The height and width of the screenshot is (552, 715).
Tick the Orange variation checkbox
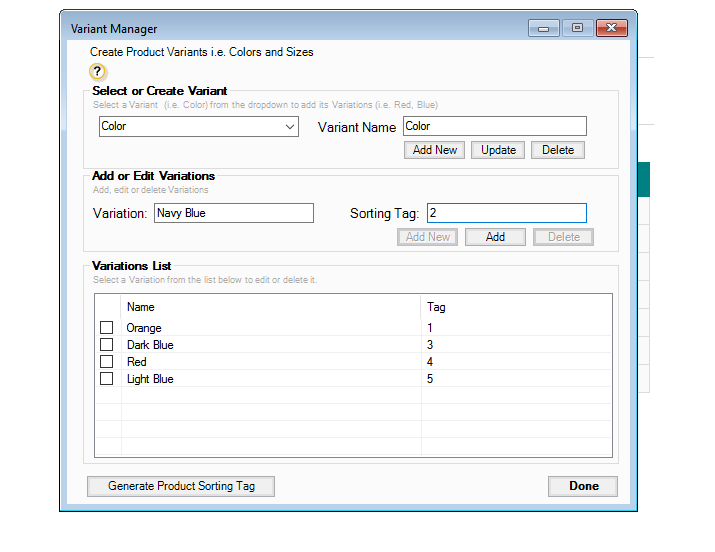(107, 328)
